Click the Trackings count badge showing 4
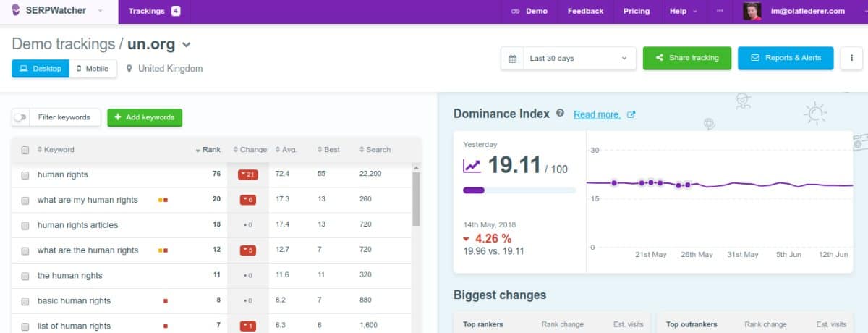The height and width of the screenshot is (333, 868). pos(176,11)
